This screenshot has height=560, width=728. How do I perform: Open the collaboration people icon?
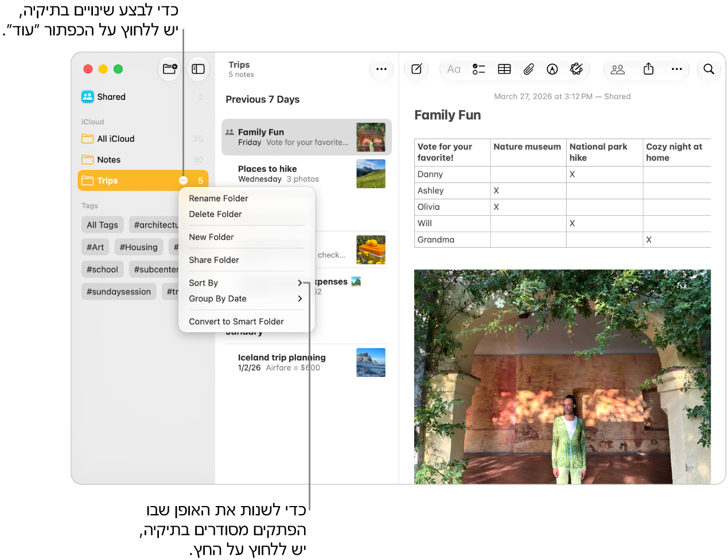[x=618, y=69]
